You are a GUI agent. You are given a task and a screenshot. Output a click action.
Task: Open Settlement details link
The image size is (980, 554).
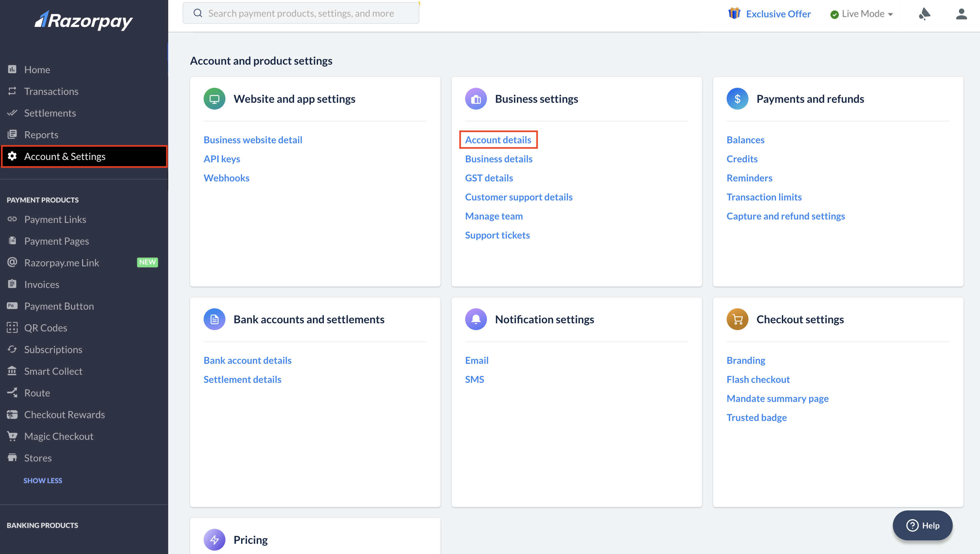242,379
